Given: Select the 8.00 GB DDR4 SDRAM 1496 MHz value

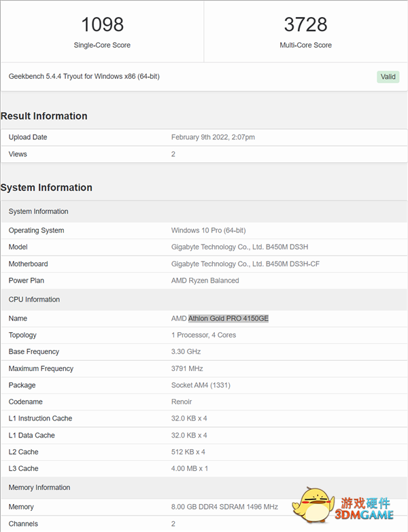Looking at the screenshot, I should (224, 507).
